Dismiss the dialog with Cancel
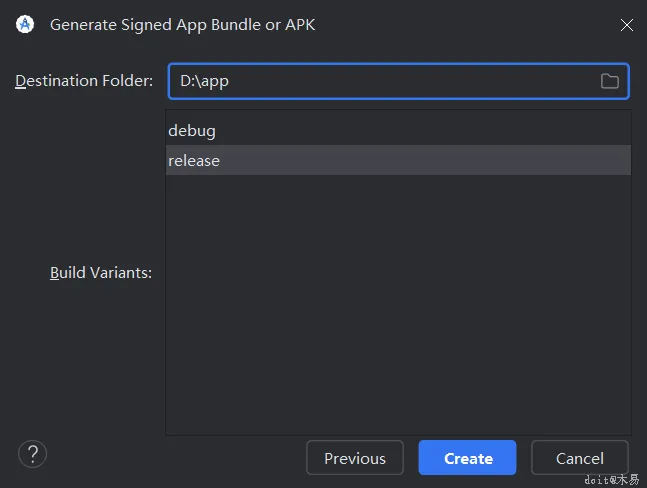The width and height of the screenshot is (647, 488). [x=579, y=458]
